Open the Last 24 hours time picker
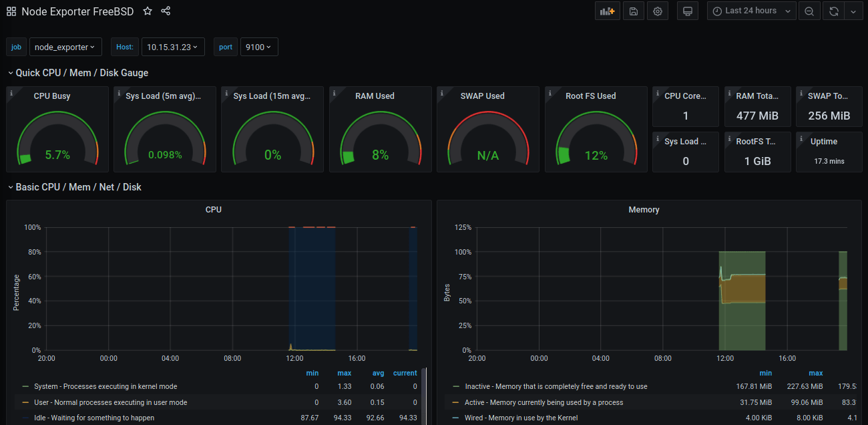 (751, 11)
